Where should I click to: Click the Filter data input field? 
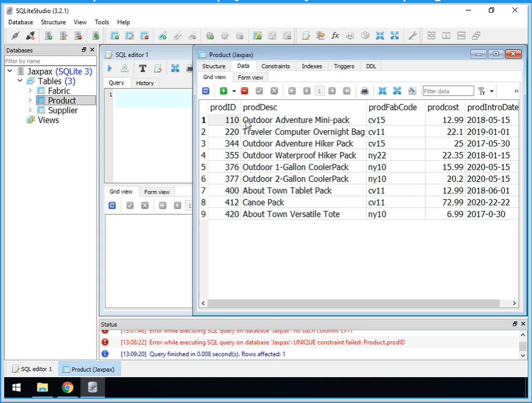click(448, 91)
